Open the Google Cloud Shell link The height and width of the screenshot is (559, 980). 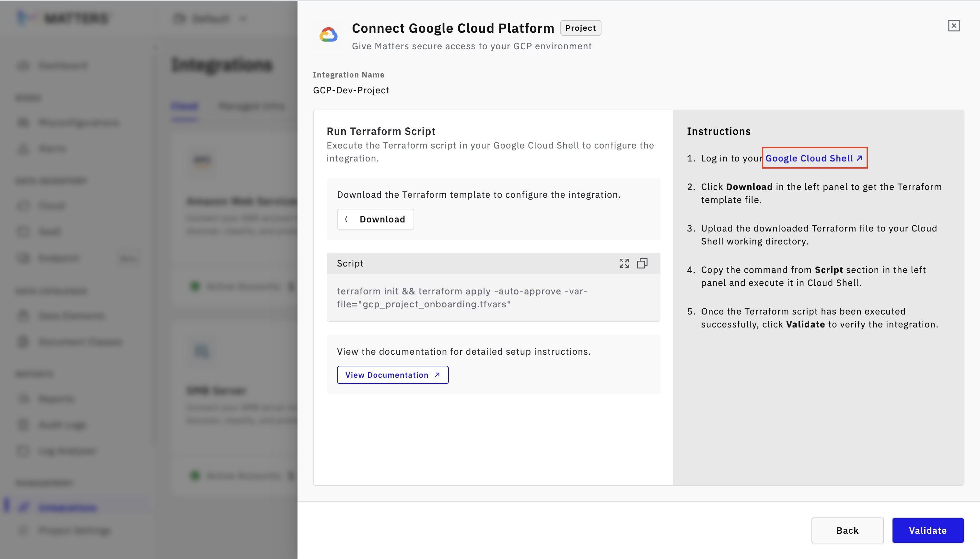(x=814, y=158)
